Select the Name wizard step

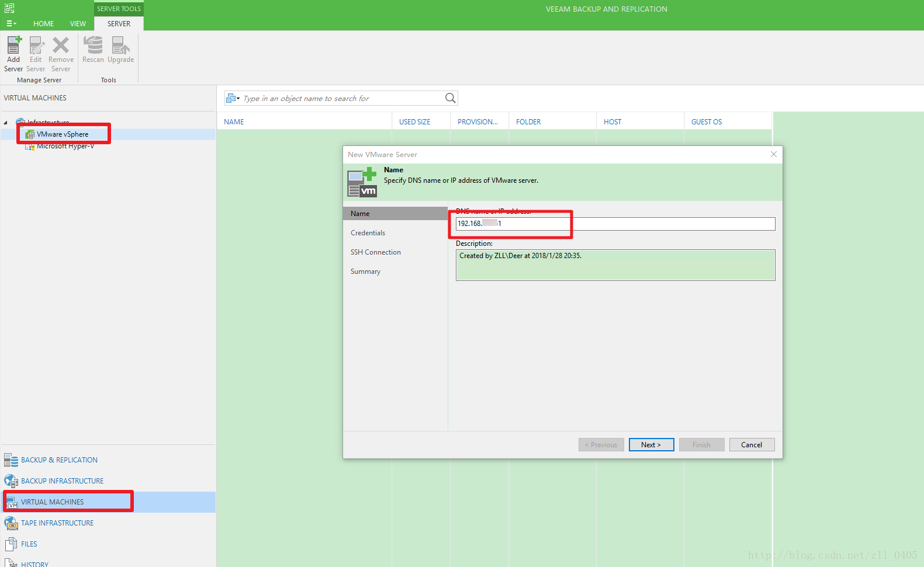point(395,213)
